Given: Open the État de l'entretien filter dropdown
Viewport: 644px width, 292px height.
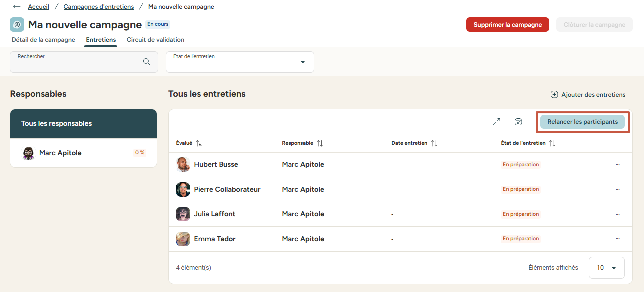Looking at the screenshot, I should 240,62.
